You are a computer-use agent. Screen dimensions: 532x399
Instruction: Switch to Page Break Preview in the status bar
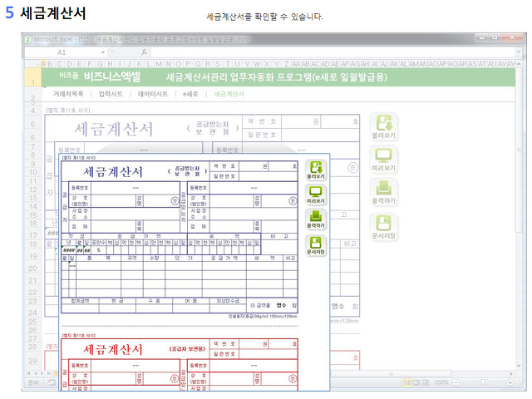[x=425, y=382]
